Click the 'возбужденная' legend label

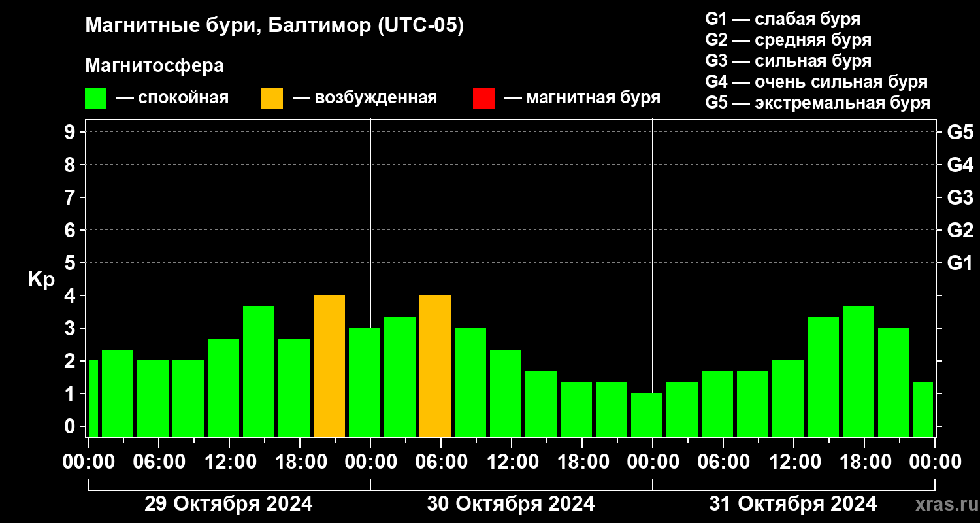point(376,98)
